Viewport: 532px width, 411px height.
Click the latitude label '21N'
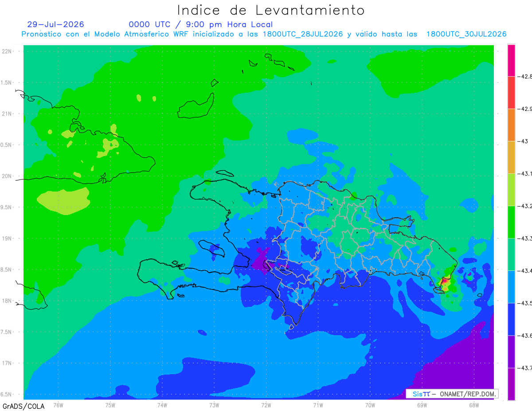[x=7, y=114]
